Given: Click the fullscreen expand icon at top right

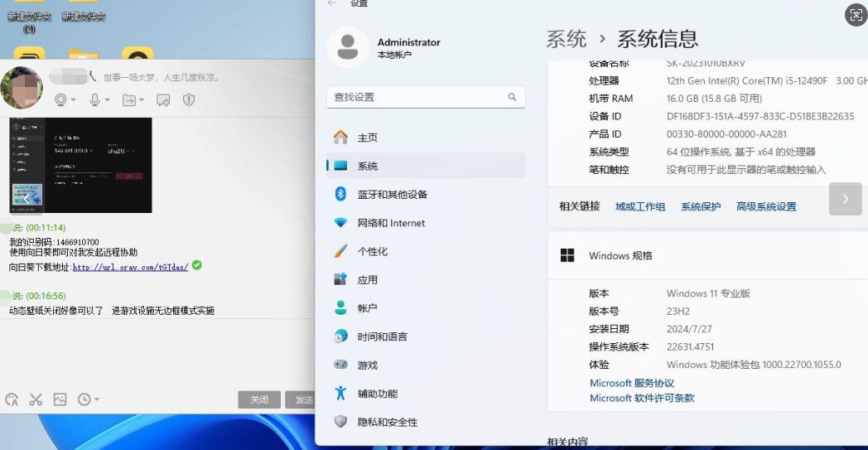Looking at the screenshot, I should pos(856,15).
